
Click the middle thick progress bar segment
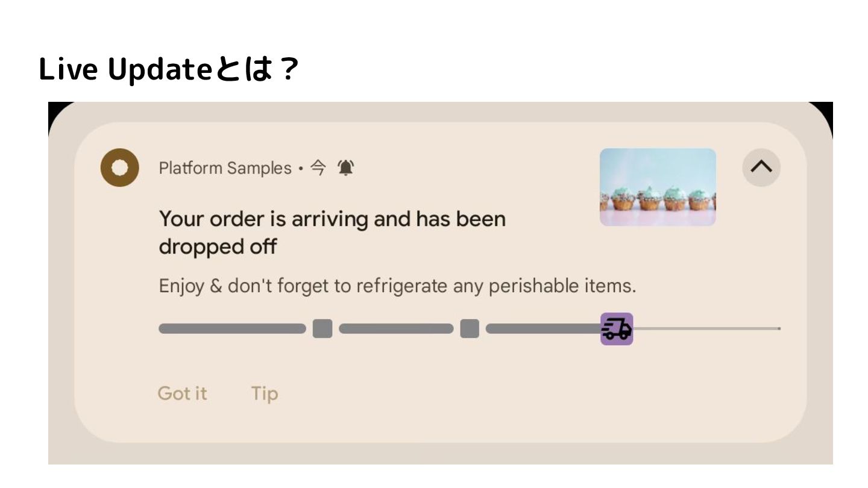pos(396,328)
